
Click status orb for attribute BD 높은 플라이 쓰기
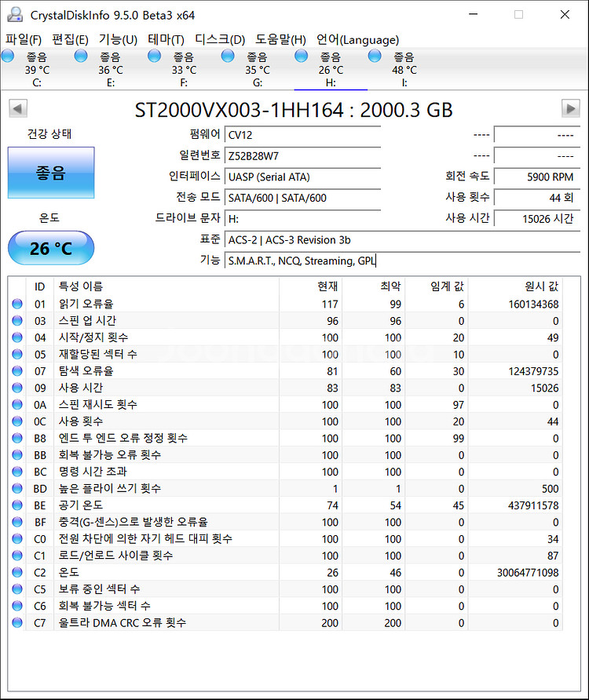coord(17,488)
